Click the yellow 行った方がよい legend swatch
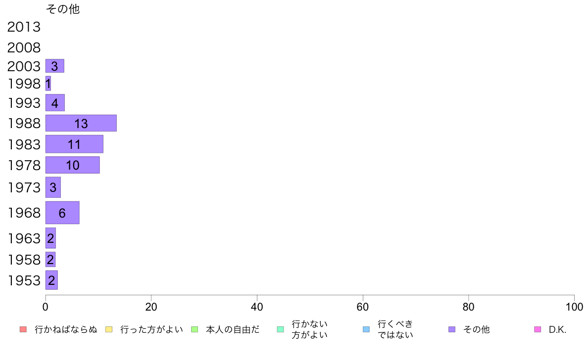This screenshot has width=588, height=364. pos(109,329)
